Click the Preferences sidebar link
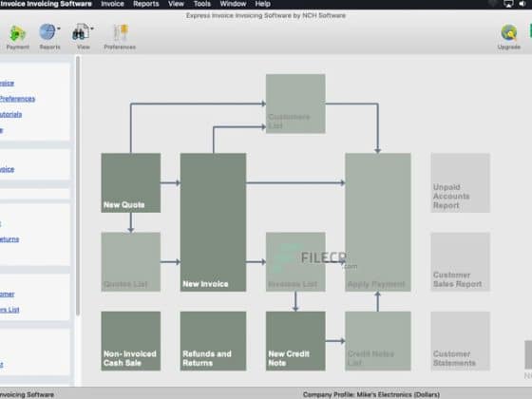 [17, 99]
